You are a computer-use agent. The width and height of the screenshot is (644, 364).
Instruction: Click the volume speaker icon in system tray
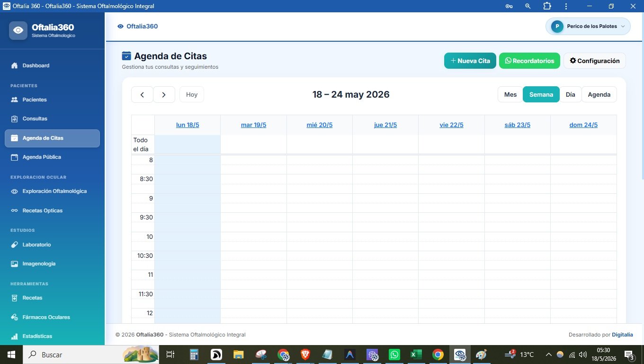[583, 355]
